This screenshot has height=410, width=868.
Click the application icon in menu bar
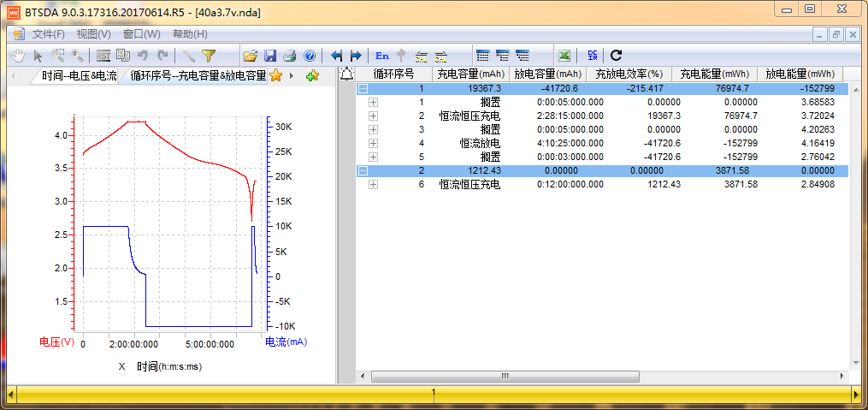point(19,33)
